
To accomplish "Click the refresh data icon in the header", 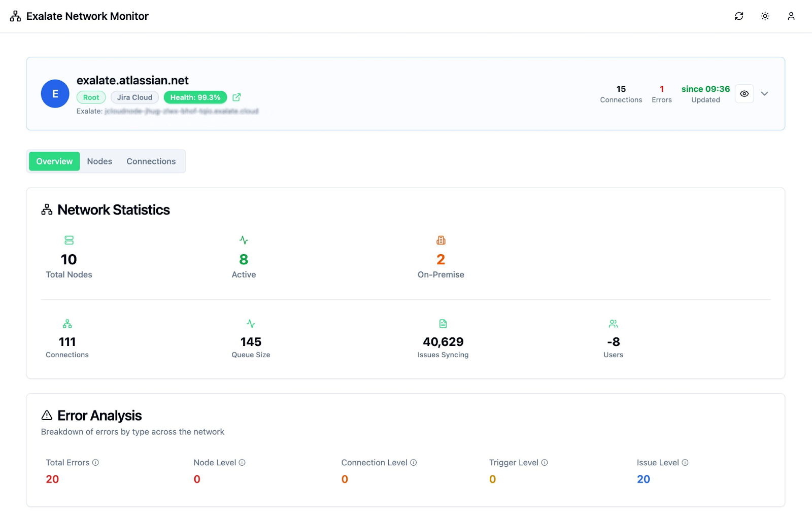I will coord(739,16).
